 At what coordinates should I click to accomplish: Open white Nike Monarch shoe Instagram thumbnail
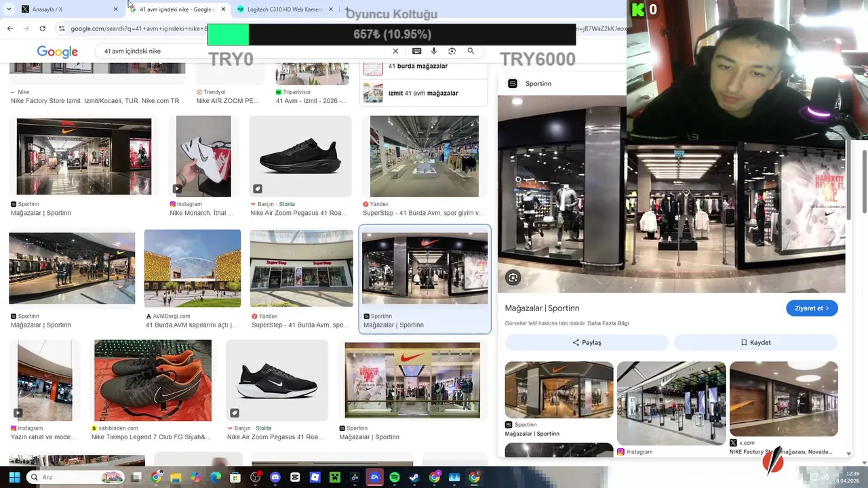[203, 156]
